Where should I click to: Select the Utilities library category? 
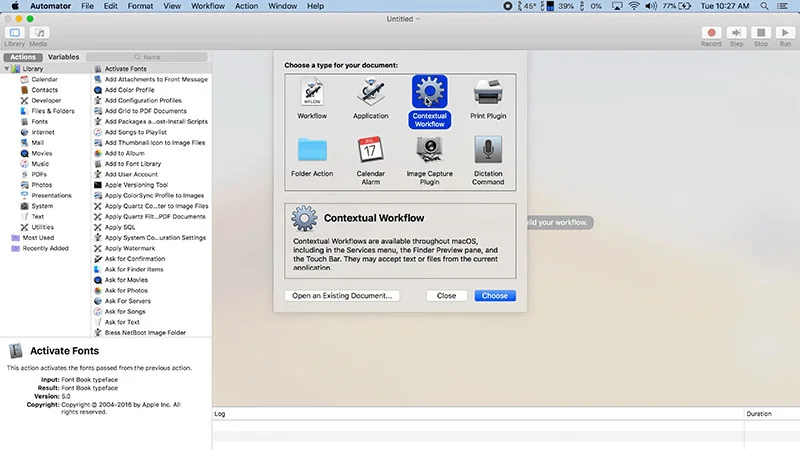coord(42,227)
